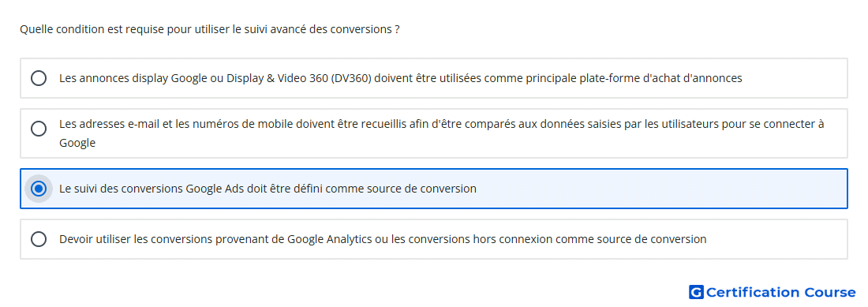Click 'Display & Video 360' in the first answer

point(278,78)
